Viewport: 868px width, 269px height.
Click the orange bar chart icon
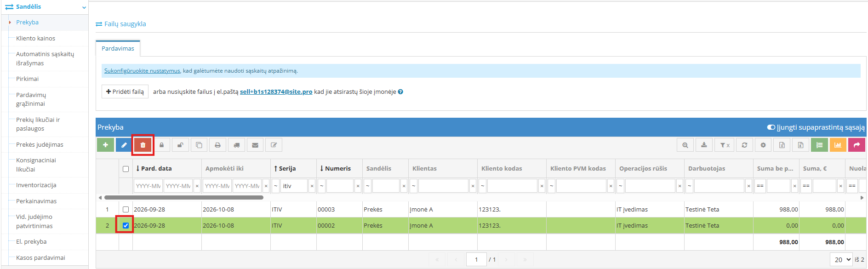tap(838, 145)
